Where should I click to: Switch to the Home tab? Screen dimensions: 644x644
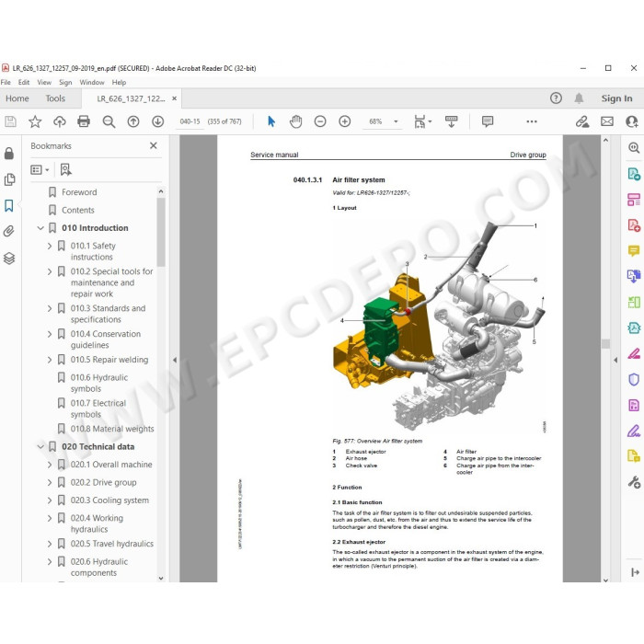pyautogui.click(x=17, y=98)
